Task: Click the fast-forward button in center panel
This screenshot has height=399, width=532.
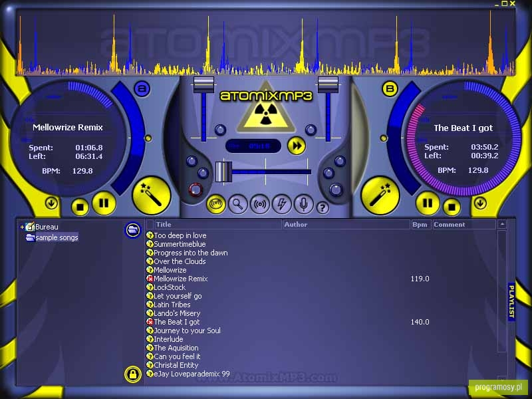Action: (x=297, y=146)
